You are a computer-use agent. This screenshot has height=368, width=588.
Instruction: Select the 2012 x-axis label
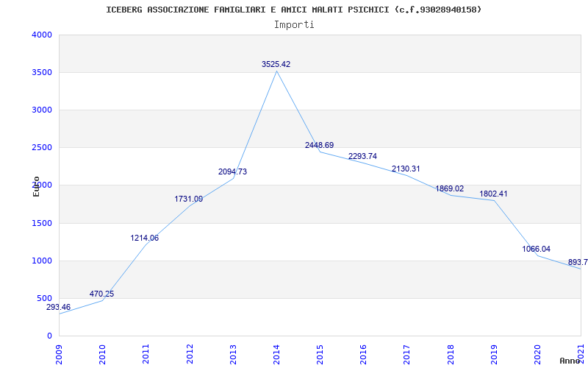pyautogui.click(x=190, y=354)
